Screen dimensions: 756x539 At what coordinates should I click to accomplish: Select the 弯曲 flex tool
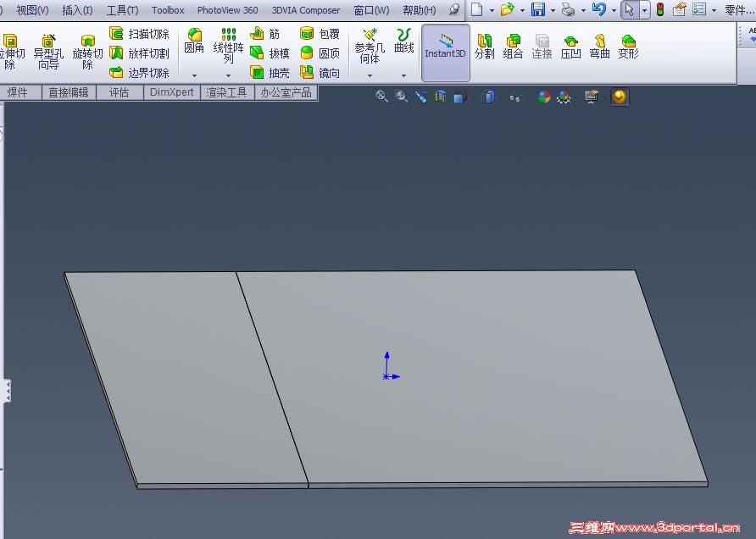(600, 47)
